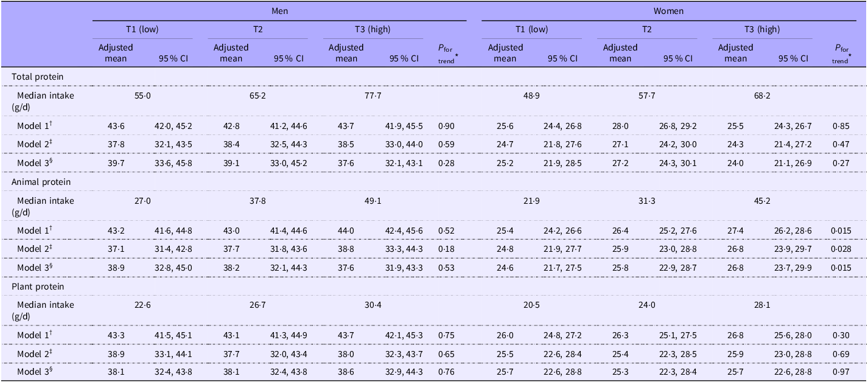Image resolution: width=868 pixels, height=382 pixels.
Task: Click P for trend value '0·69'
Action: tap(840, 353)
